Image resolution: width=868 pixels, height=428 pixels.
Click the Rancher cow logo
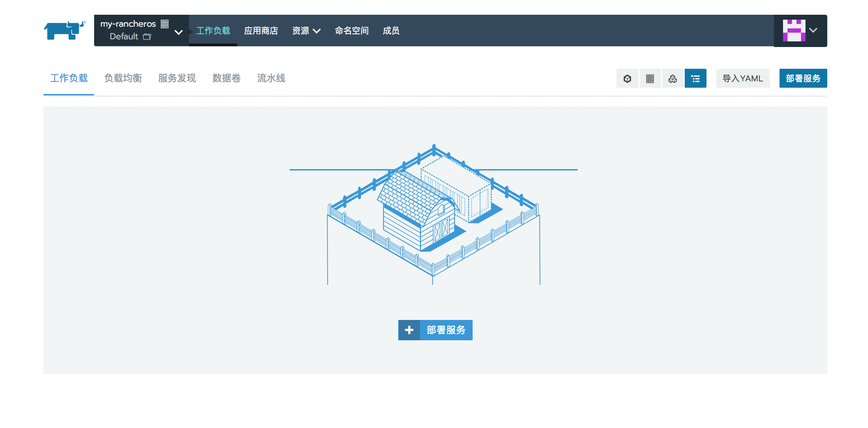65,31
